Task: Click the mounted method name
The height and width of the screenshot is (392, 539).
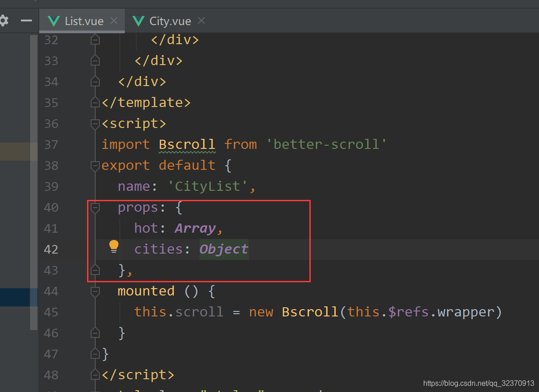Action: [x=146, y=291]
